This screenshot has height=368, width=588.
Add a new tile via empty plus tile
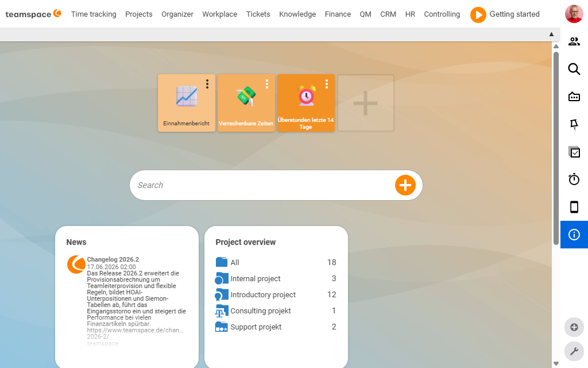pyautogui.click(x=366, y=103)
